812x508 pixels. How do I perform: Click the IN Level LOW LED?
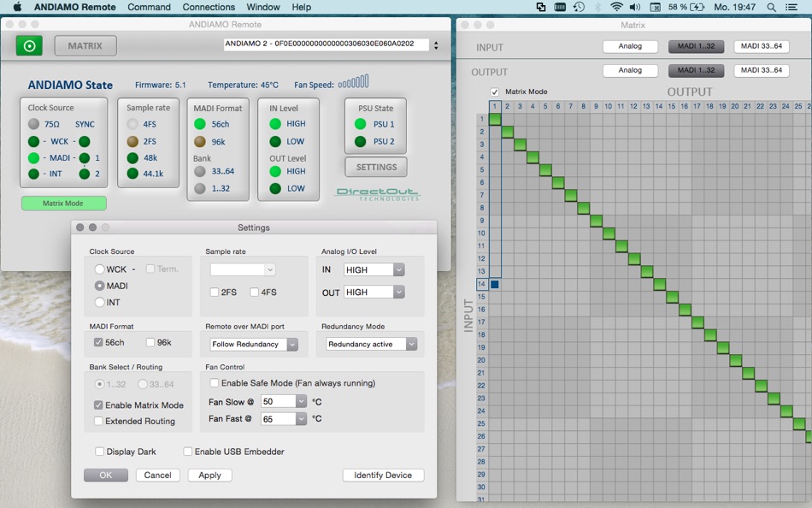pos(275,141)
